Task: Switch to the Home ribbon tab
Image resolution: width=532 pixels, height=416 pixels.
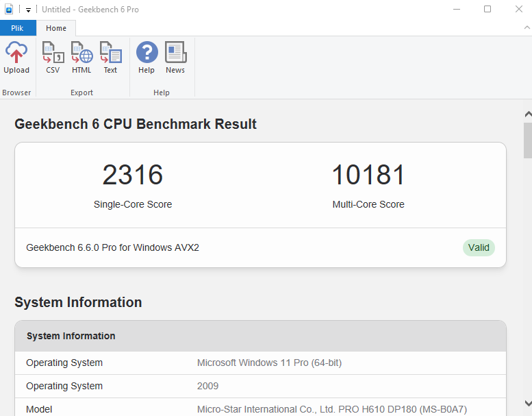Action: point(56,28)
